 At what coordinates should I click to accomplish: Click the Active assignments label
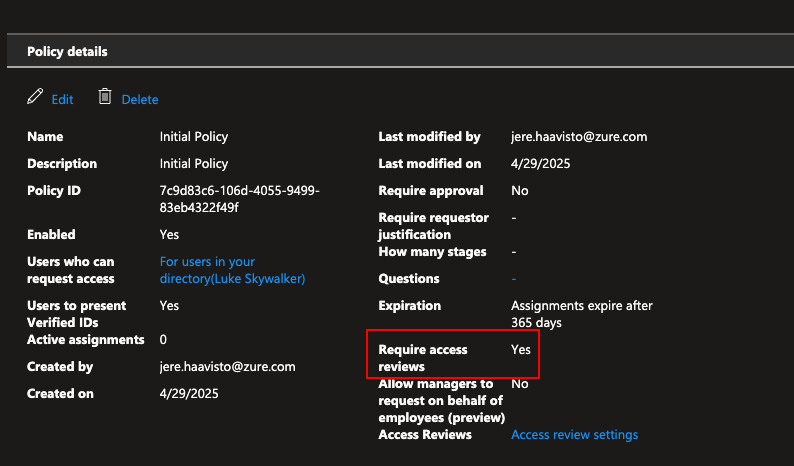(86, 339)
